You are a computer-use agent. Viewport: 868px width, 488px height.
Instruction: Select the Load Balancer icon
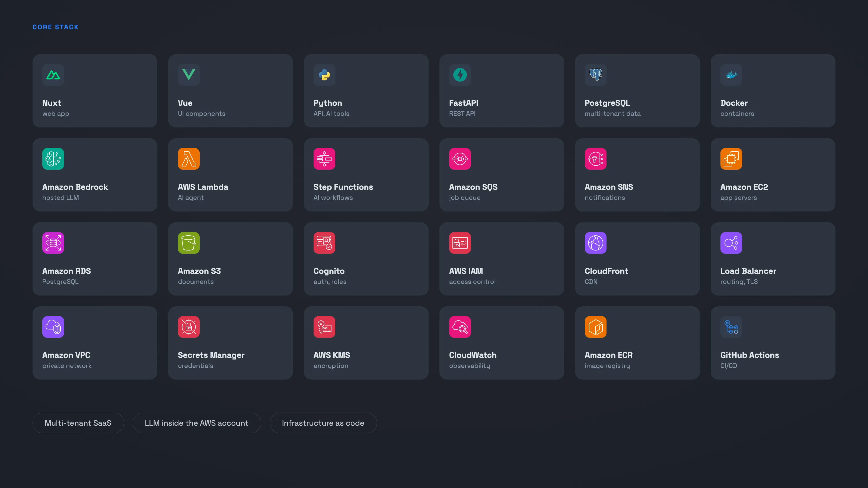pos(731,243)
